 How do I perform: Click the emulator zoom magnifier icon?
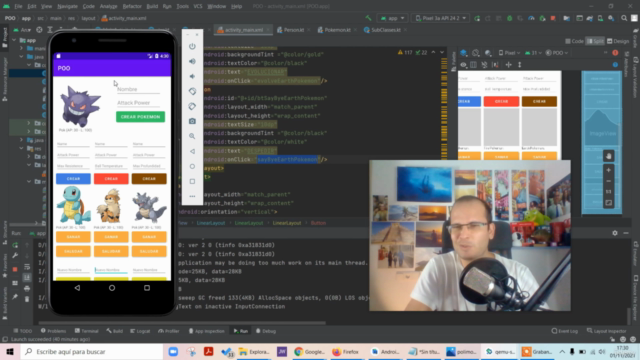pyautogui.click(x=192, y=136)
